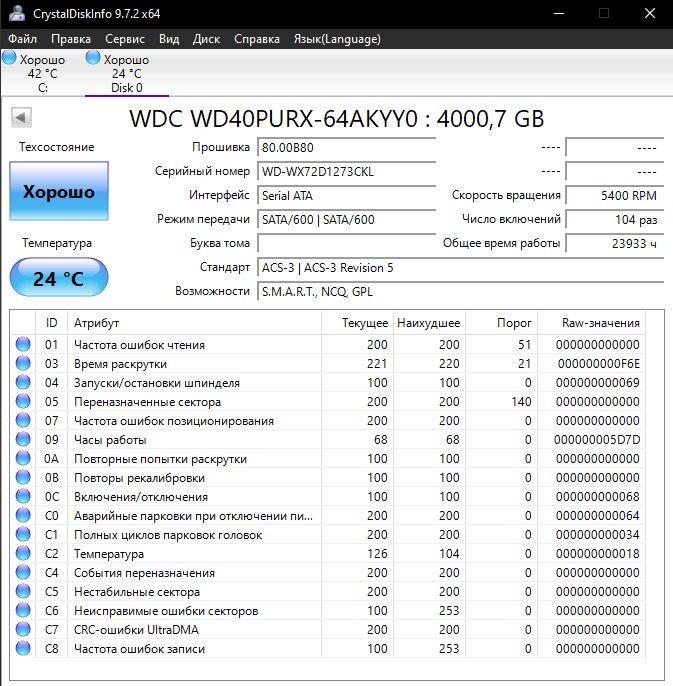The width and height of the screenshot is (673, 686).
Task: Click the row text Частота ошибок позиционирования
Action: pyautogui.click(x=174, y=421)
